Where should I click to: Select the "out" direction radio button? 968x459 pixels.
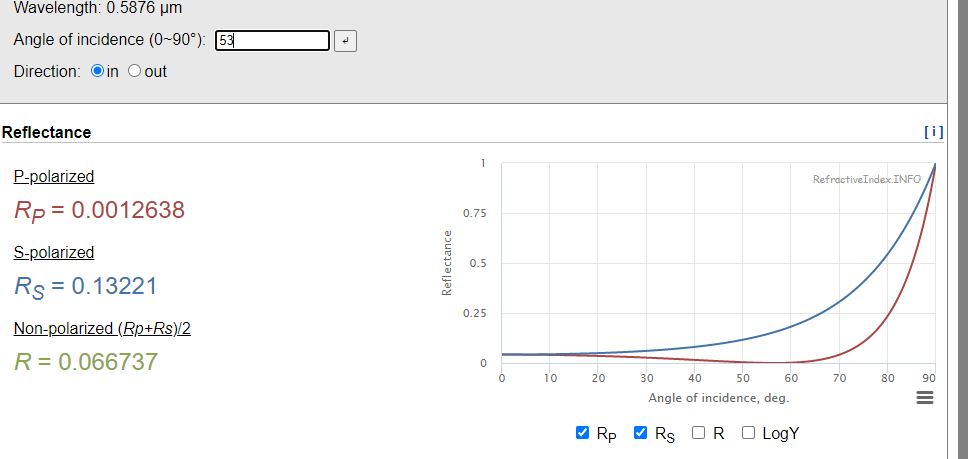coord(135,72)
